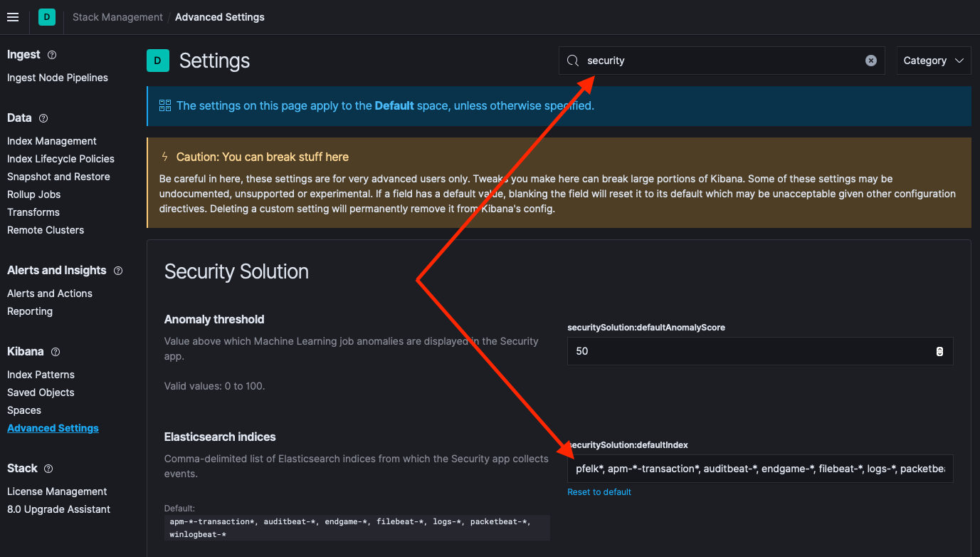
Task: Open Alerts and Actions
Action: (x=50, y=293)
